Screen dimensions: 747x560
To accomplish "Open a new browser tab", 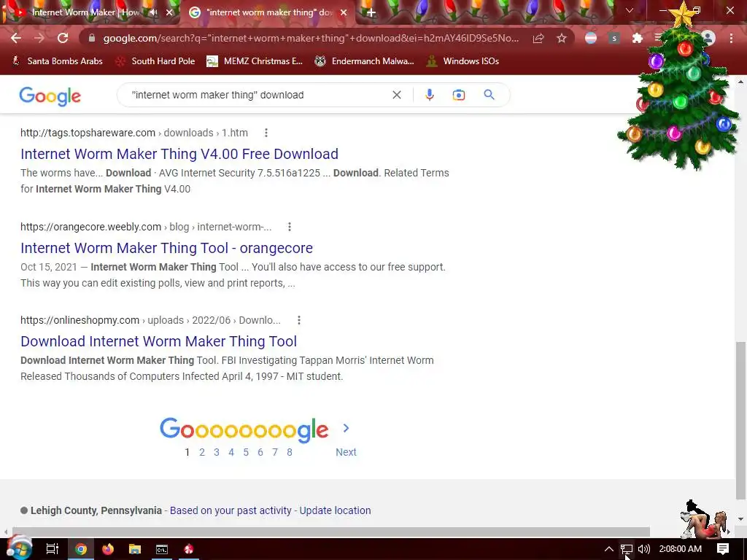I will 371,12.
